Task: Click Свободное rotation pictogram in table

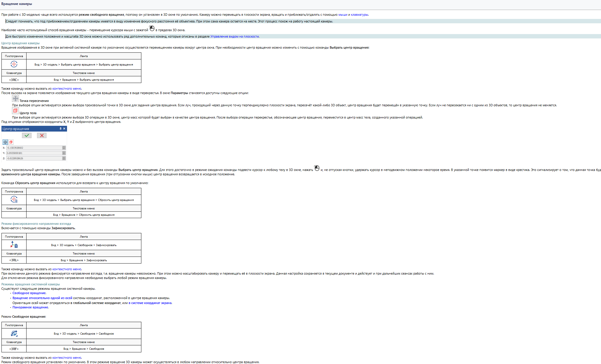Action: pos(14,333)
